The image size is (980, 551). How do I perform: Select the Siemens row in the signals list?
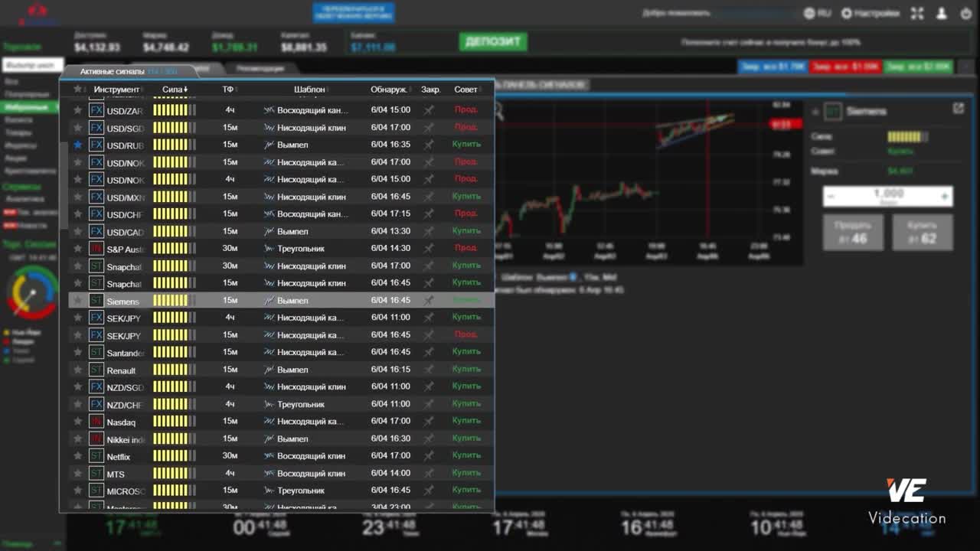(281, 301)
